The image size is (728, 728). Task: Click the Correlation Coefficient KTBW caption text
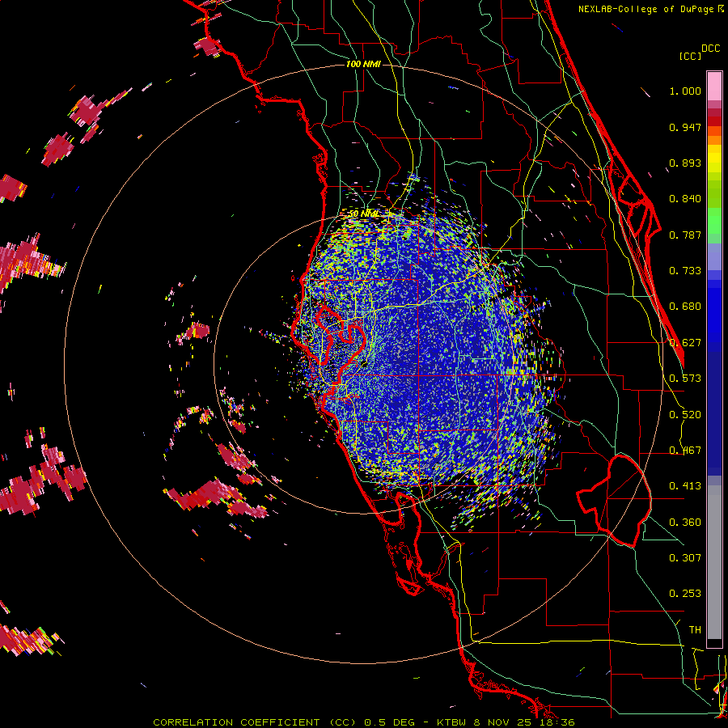point(364,722)
